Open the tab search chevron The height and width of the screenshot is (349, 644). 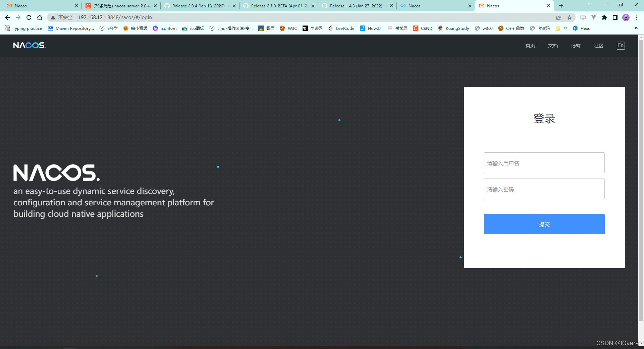(x=589, y=5)
